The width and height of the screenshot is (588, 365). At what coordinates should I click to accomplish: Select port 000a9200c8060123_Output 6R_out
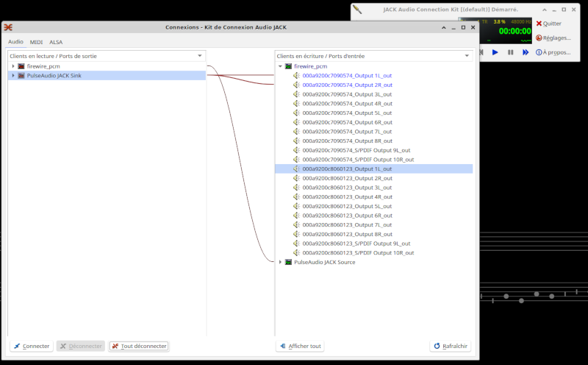[347, 216]
